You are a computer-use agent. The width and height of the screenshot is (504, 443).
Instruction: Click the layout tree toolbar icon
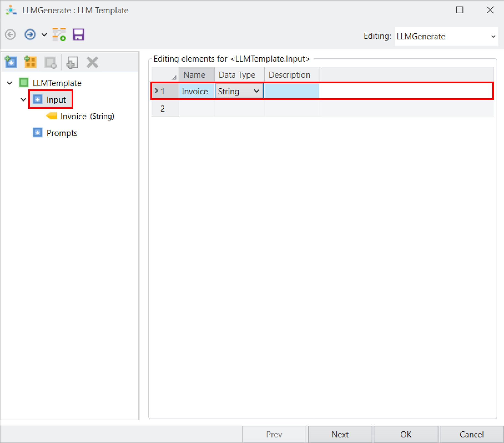[x=59, y=35]
